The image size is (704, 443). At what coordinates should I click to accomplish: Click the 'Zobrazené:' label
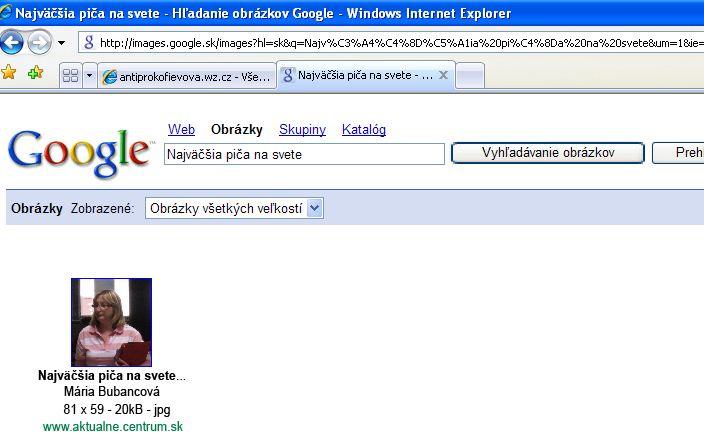102,209
